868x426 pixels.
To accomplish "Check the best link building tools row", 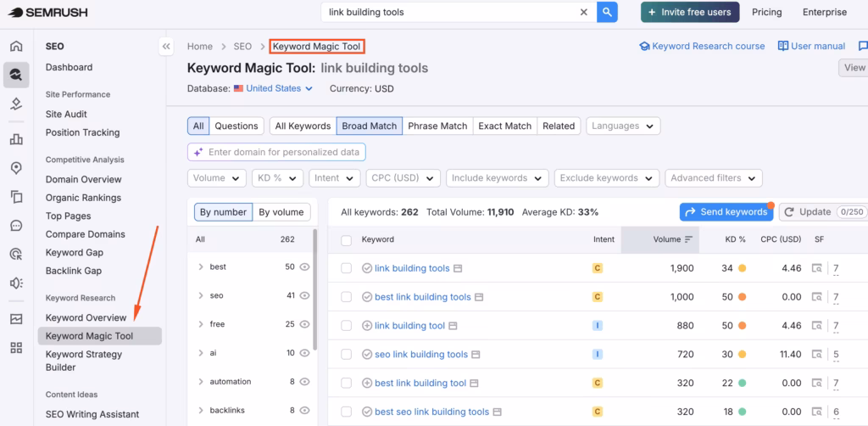I will [x=347, y=297].
